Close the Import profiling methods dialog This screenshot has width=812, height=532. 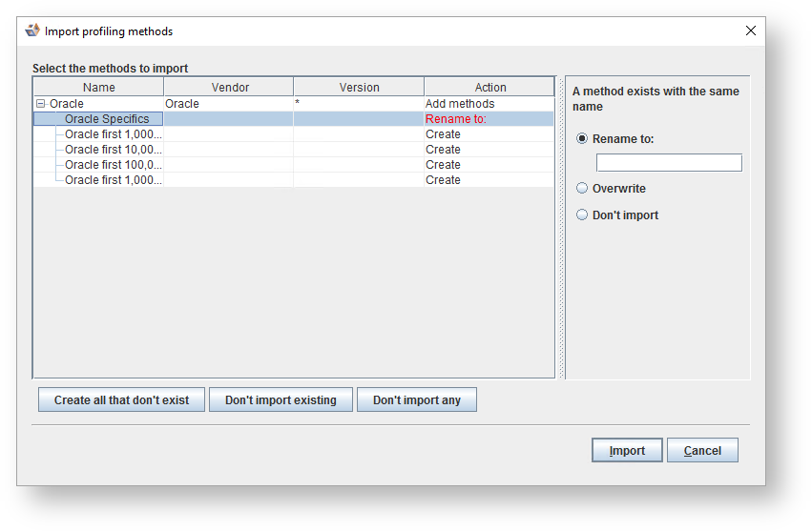tap(750, 31)
